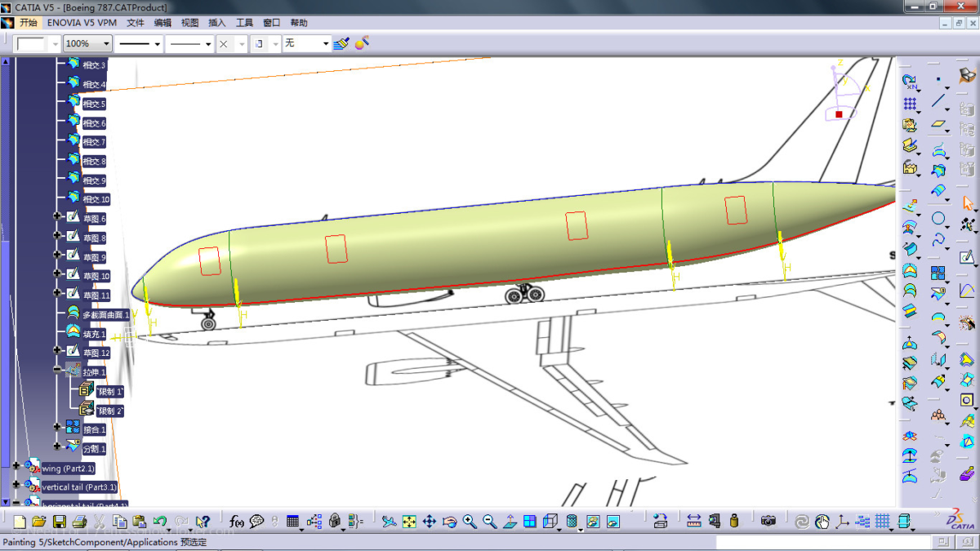This screenshot has height=551, width=980.
Task: Click the line tool in right toolbar
Action: [939, 102]
